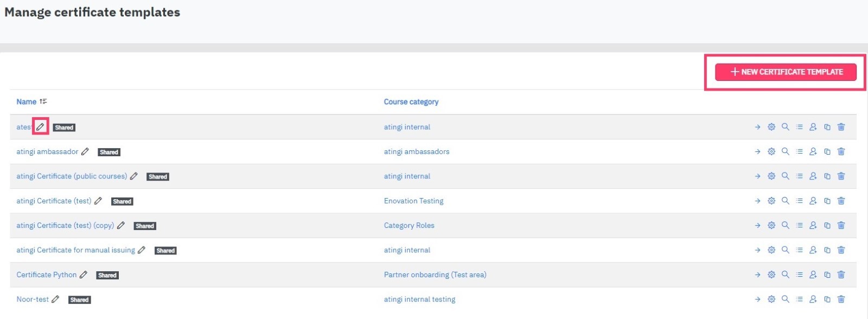Open settings gear for atingi Certificate (public courses)

771,176
